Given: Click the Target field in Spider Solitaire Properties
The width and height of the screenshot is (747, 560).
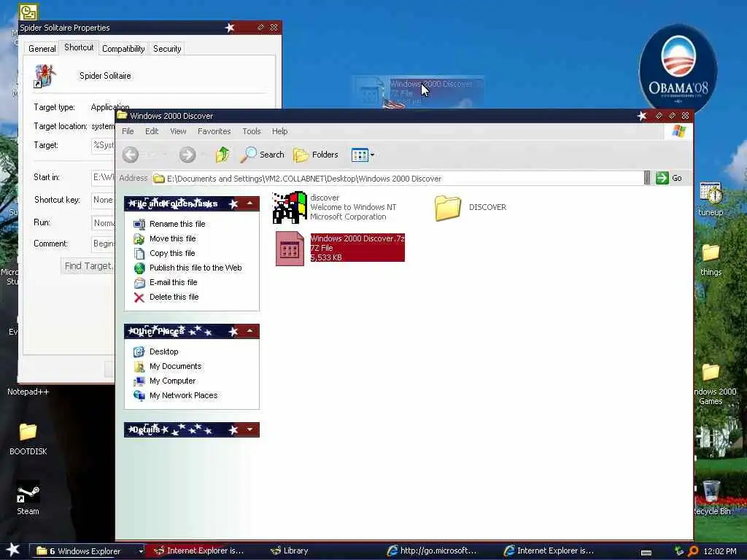Looking at the screenshot, I should 103,145.
